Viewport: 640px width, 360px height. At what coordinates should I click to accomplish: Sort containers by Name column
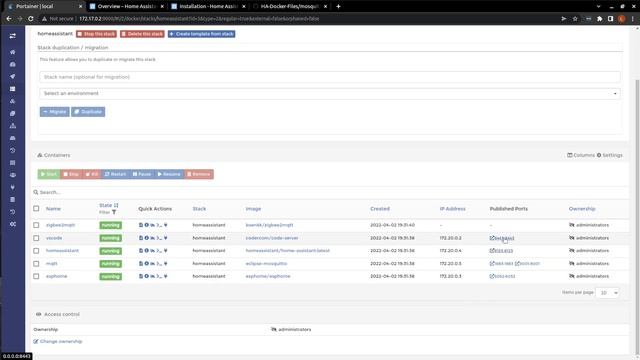tap(53, 209)
